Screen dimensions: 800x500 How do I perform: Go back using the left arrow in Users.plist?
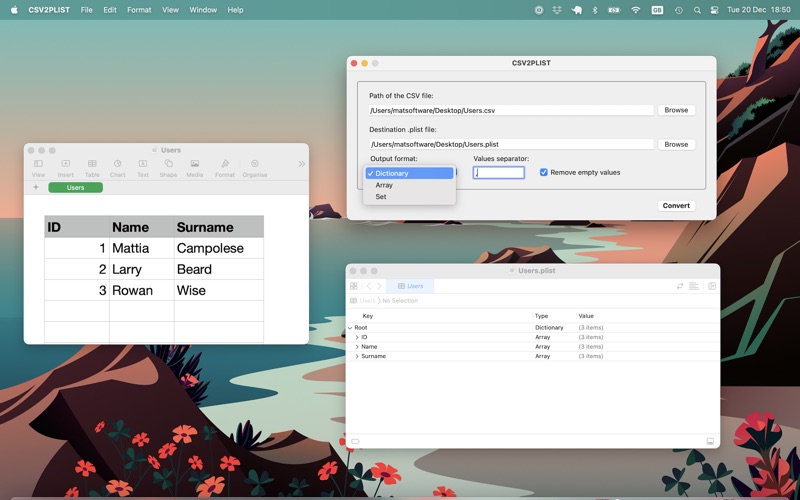tap(369, 286)
